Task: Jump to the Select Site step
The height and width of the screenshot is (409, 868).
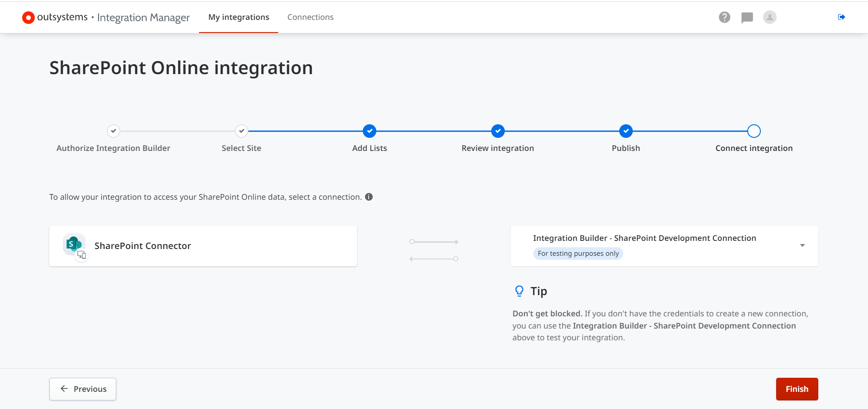Action: click(242, 131)
